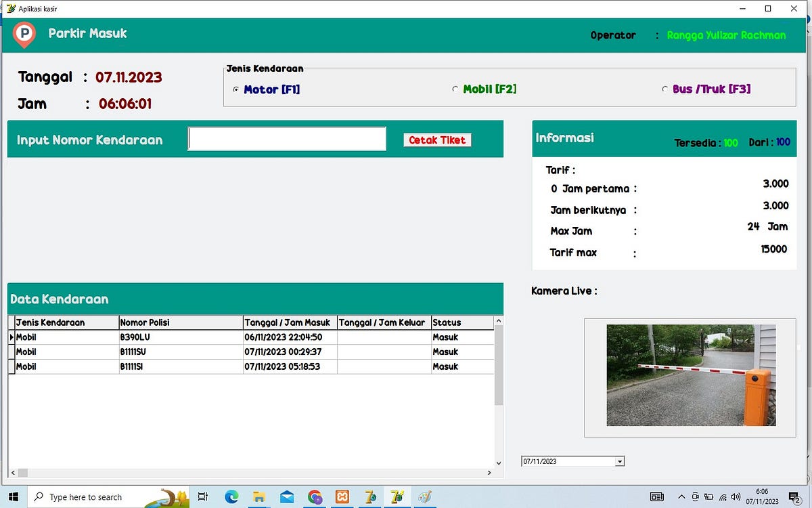Click the Windows Start button
The height and width of the screenshot is (508, 812).
point(13,496)
